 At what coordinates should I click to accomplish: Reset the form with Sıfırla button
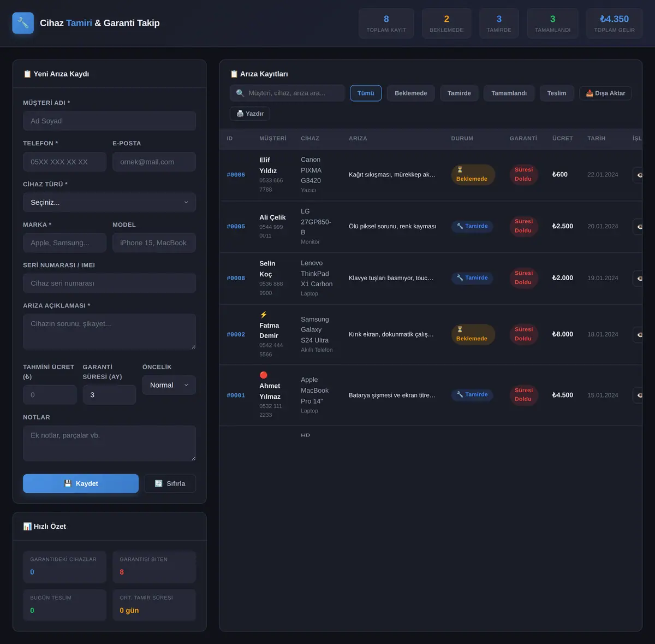170,483
